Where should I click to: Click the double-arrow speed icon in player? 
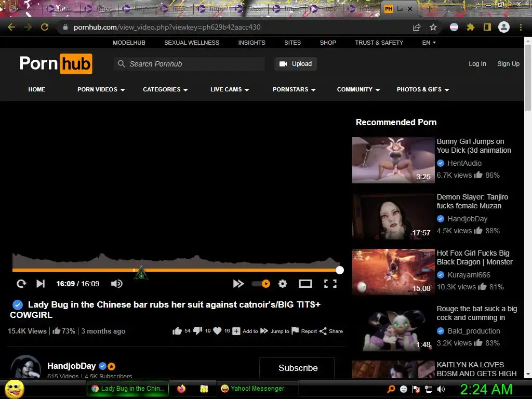tap(238, 284)
